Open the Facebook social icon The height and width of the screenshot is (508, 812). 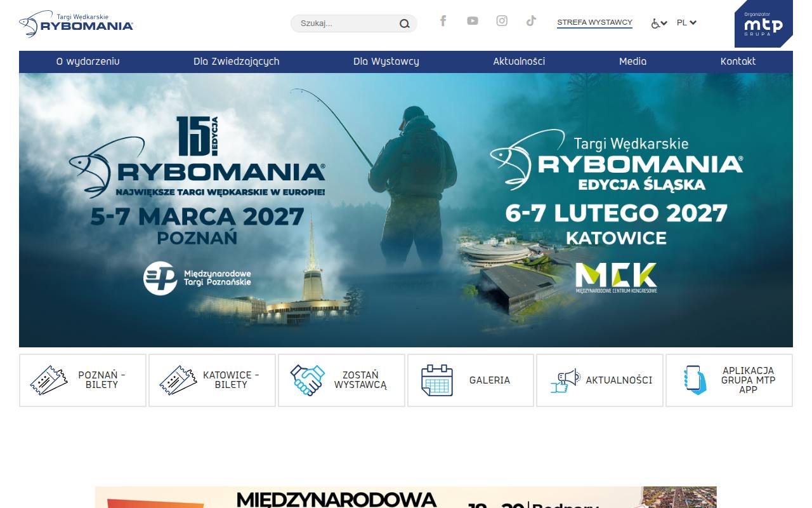(x=443, y=21)
